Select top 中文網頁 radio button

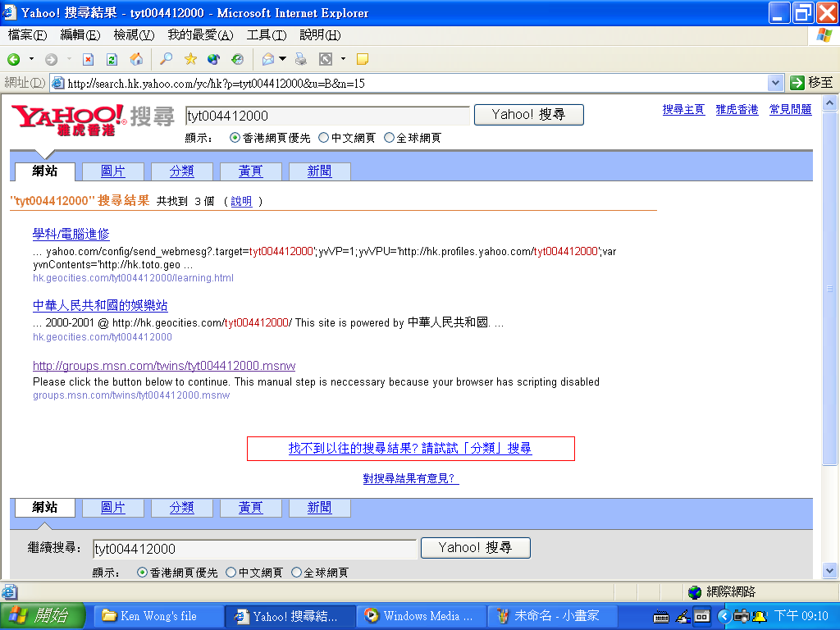[323, 138]
